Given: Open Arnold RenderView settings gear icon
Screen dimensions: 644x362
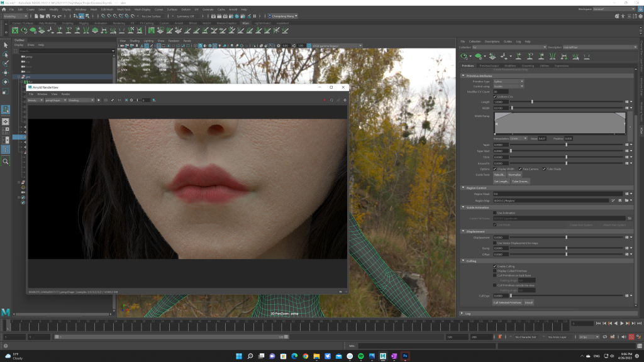Looking at the screenshot, I should click(345, 100).
